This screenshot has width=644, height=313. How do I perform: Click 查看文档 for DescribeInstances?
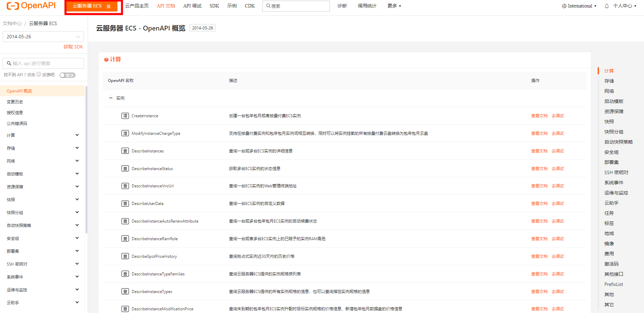(539, 151)
